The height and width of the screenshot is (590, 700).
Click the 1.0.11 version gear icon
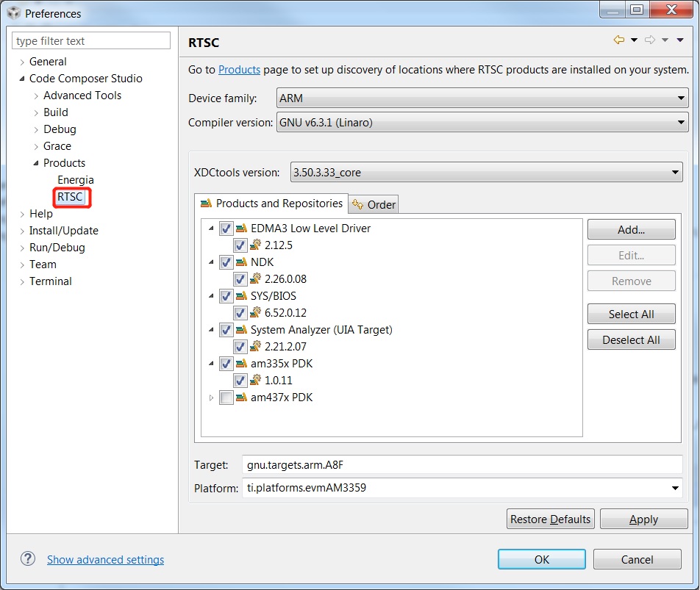255,380
